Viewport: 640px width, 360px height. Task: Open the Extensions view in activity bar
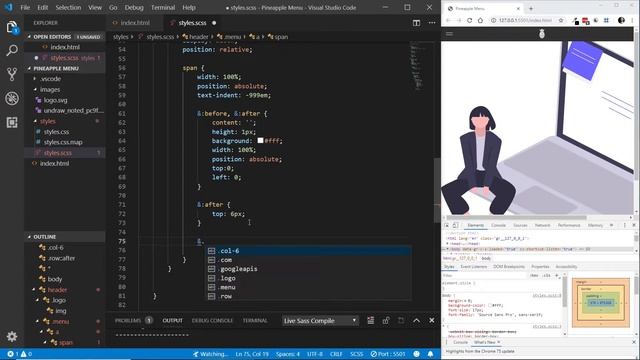(12, 122)
